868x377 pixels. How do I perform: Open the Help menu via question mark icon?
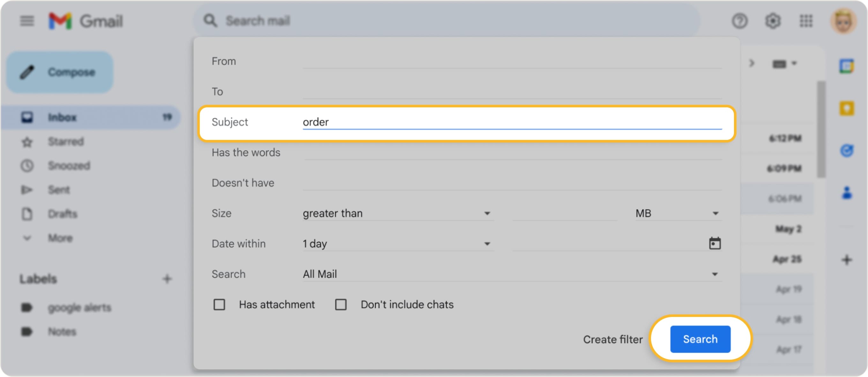740,21
